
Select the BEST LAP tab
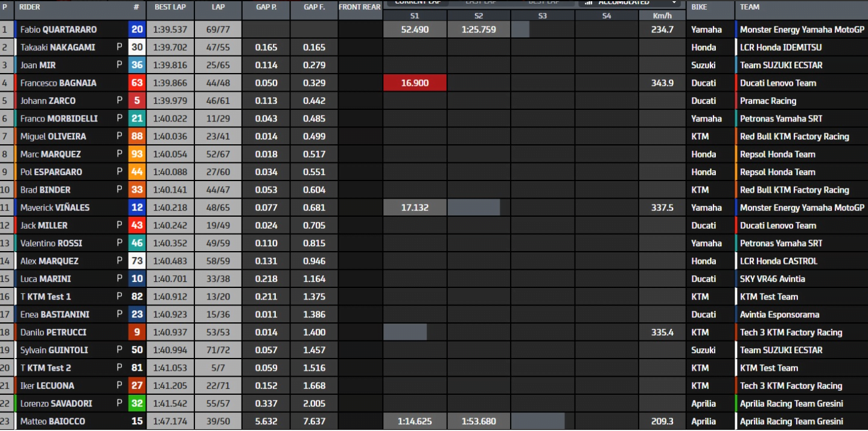click(543, 2)
